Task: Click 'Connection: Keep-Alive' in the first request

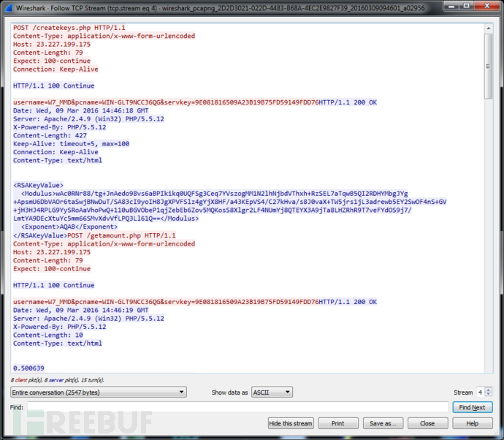Action: (56, 69)
